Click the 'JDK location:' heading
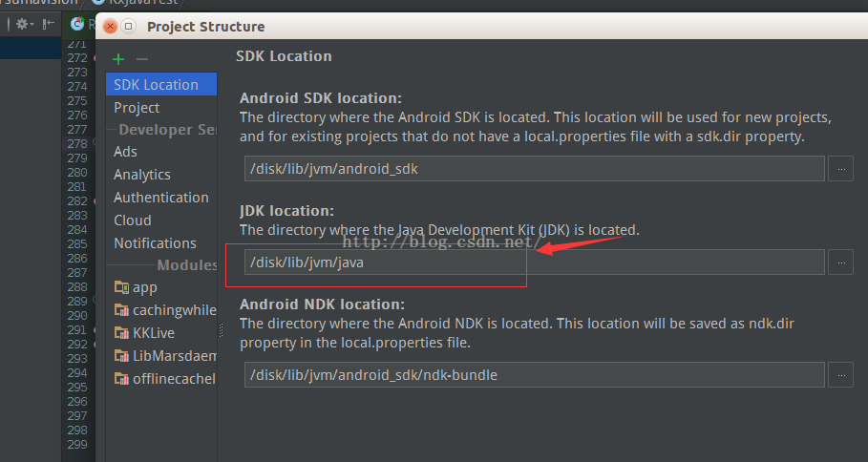Viewport: 868px width, 462px height. 286,211
